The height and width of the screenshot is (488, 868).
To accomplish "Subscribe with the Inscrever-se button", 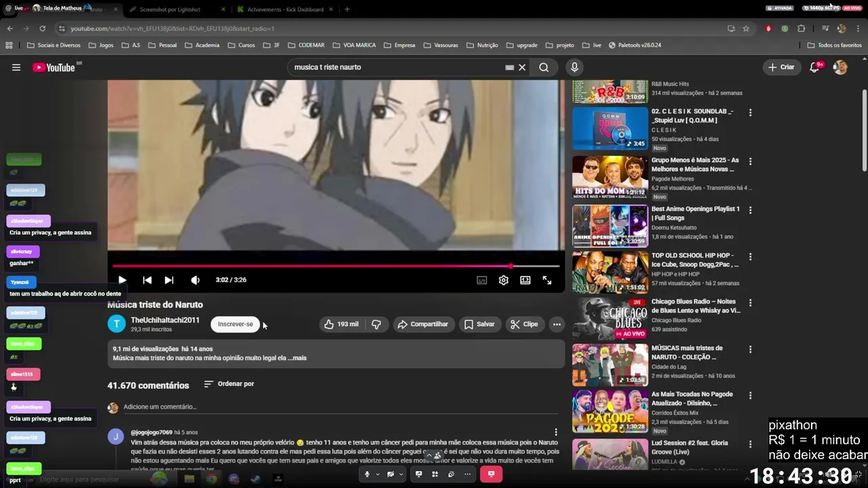I will (x=235, y=324).
